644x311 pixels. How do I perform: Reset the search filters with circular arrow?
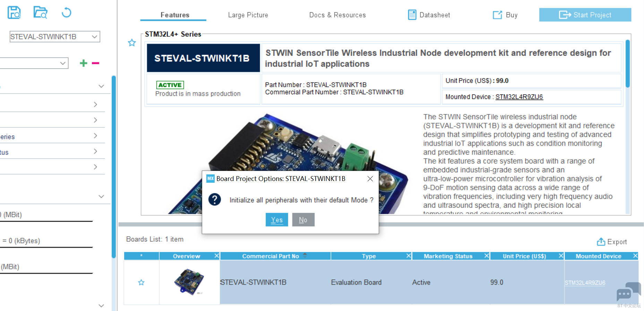(66, 12)
